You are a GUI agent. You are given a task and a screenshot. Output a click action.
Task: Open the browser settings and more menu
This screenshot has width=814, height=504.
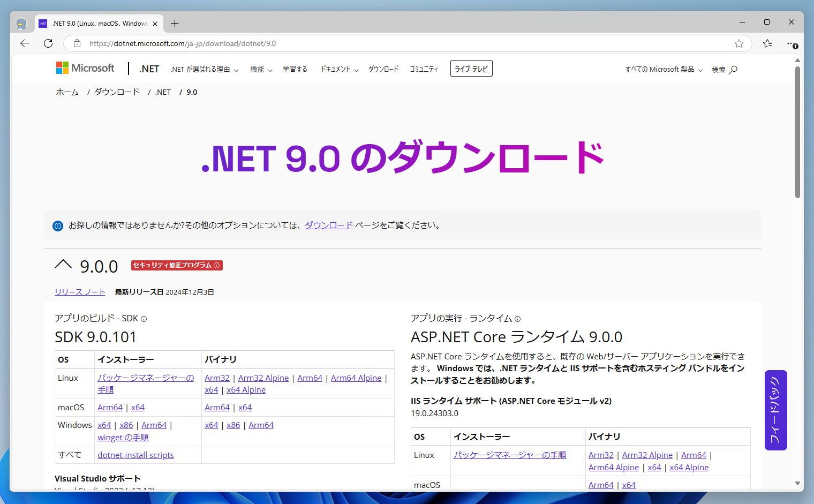click(x=792, y=43)
